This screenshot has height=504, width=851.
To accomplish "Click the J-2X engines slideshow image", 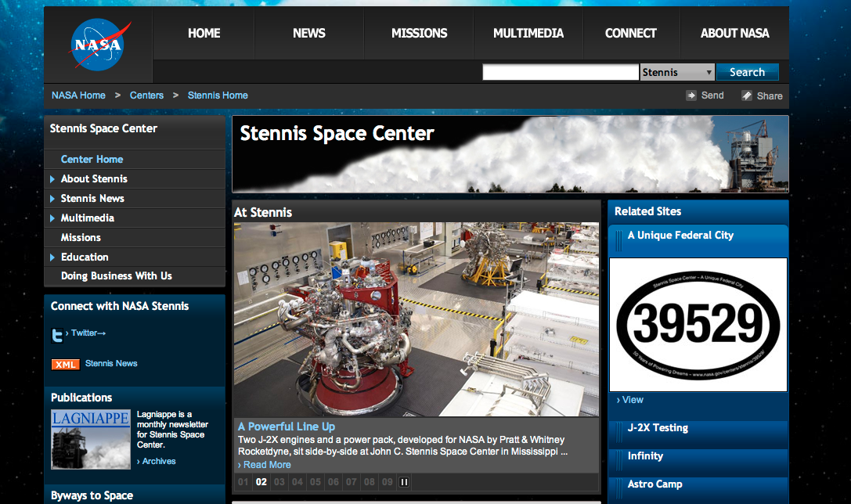I will click(416, 319).
